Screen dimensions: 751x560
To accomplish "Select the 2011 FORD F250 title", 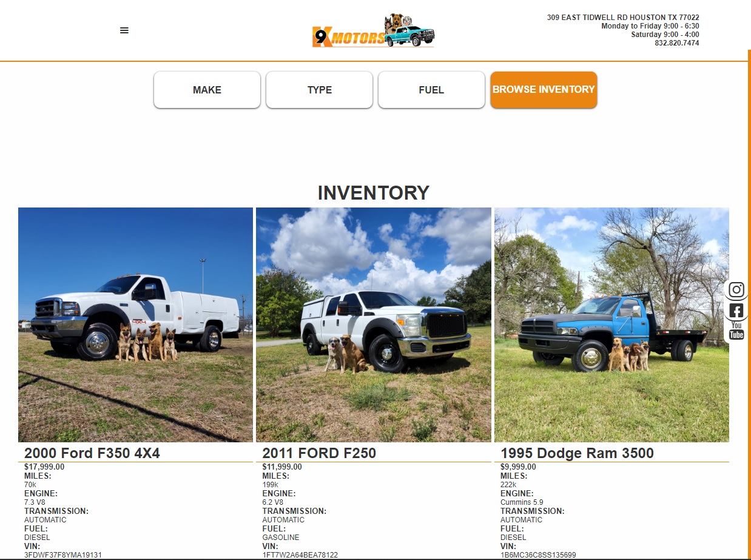I will point(319,453).
